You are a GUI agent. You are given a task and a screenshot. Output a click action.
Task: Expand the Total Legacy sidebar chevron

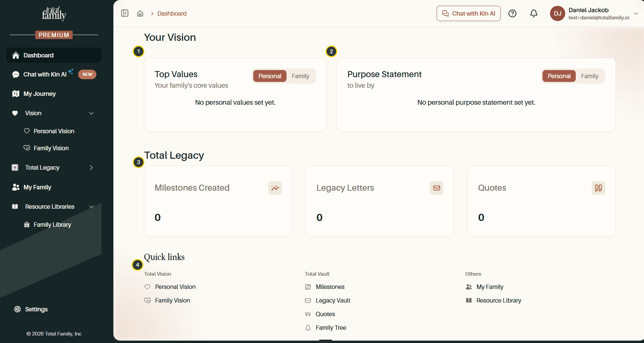tap(91, 168)
